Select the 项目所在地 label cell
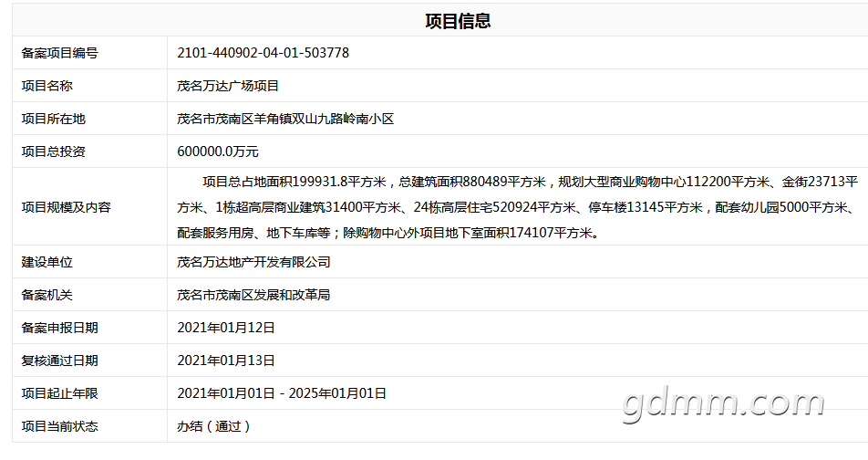868x460 pixels. click(x=89, y=118)
